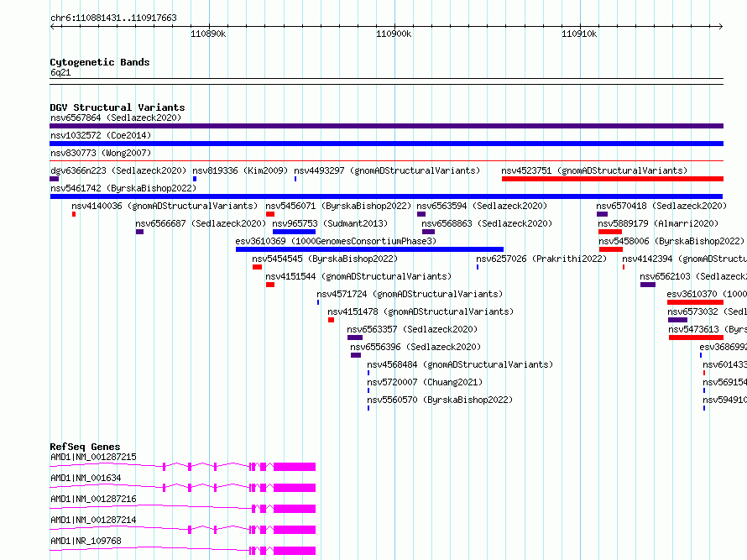Click nsv4571724 gnomAD variant label

[x=410, y=294]
